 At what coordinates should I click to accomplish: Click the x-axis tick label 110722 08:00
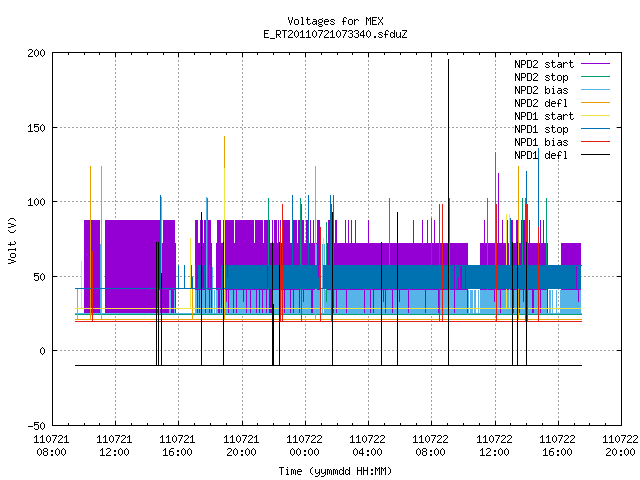point(430,446)
